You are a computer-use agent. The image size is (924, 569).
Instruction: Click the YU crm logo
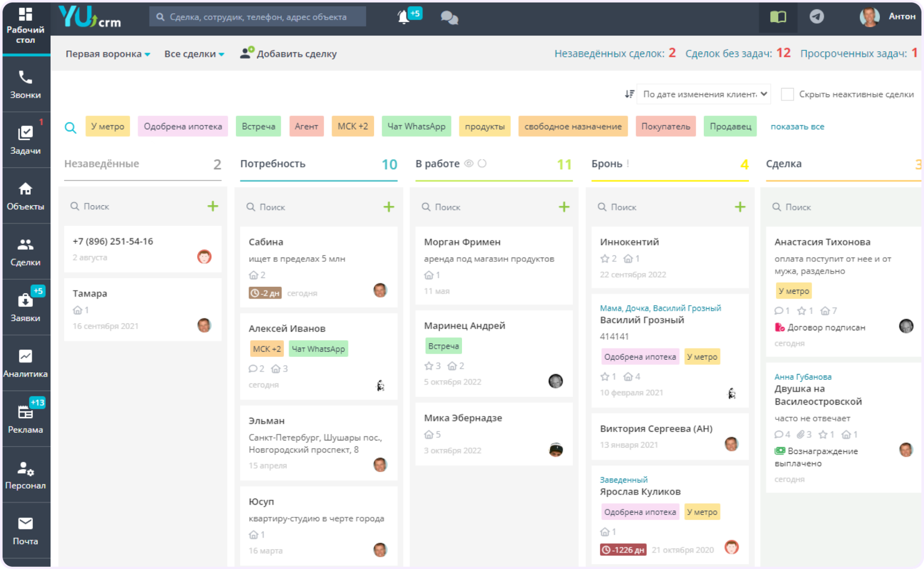click(x=91, y=17)
